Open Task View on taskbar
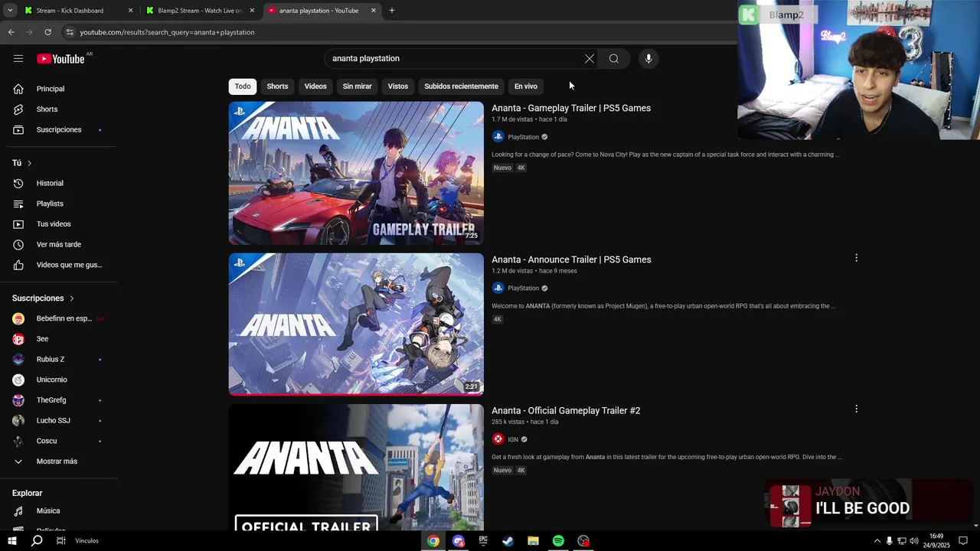The width and height of the screenshot is (980, 551). point(60,541)
